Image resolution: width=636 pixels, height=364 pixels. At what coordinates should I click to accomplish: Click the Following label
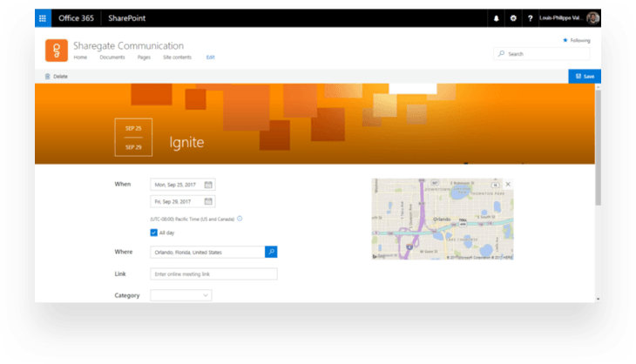pyautogui.click(x=580, y=40)
